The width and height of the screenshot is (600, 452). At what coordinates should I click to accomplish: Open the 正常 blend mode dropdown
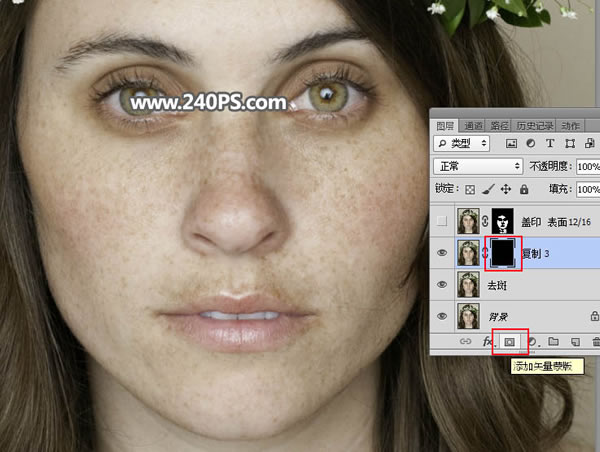pos(478,166)
